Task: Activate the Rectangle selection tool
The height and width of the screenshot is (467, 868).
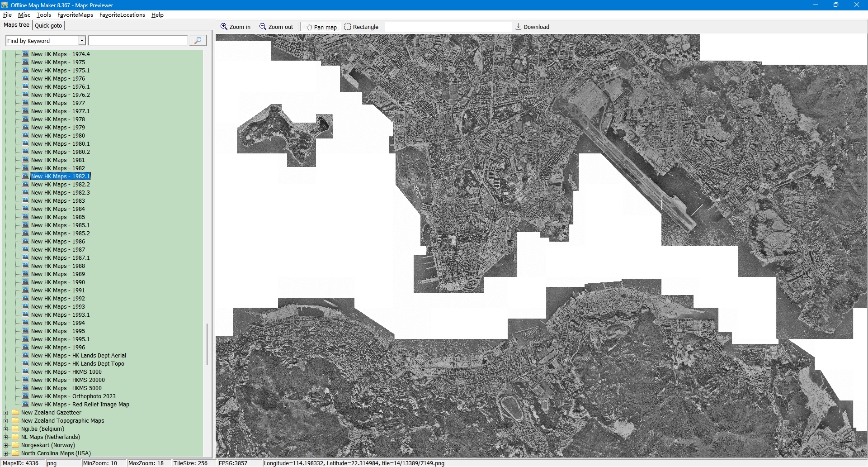Action: click(348, 27)
